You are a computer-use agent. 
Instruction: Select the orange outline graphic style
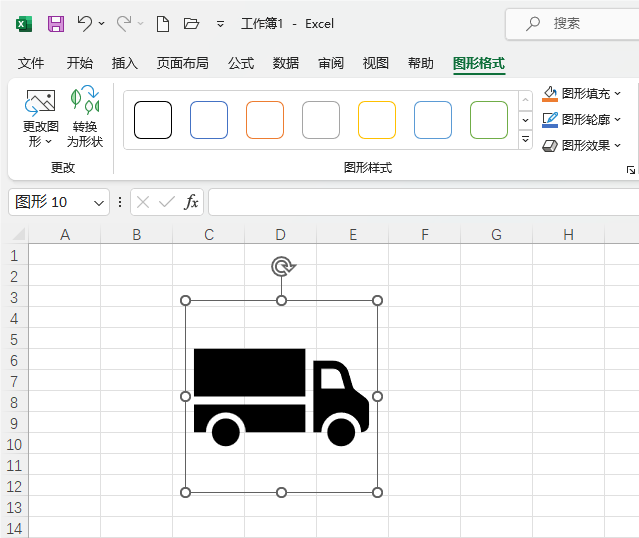click(265, 120)
